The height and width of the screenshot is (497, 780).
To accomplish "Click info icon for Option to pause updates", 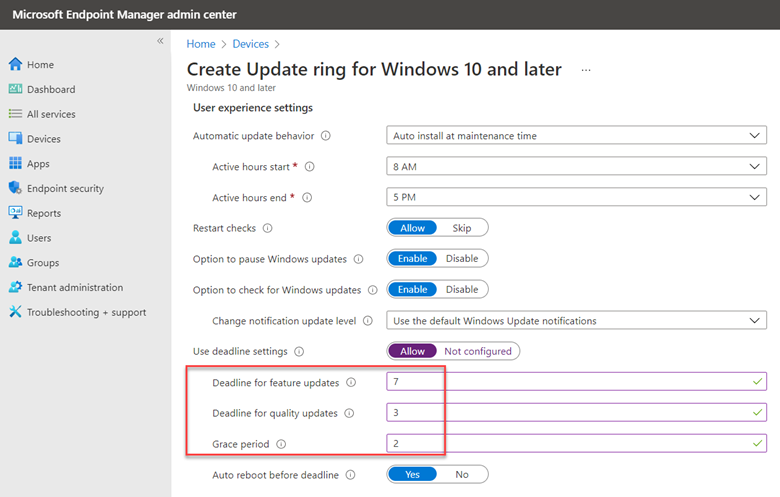I will point(359,259).
